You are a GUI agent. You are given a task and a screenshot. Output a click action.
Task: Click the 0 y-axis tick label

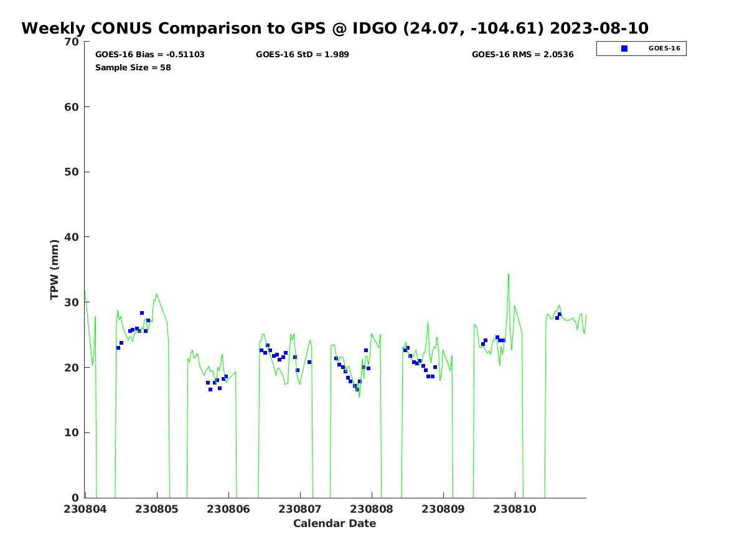76,498
